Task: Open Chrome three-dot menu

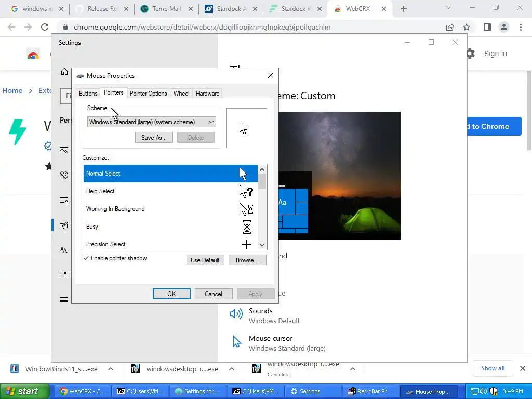Action: [521, 27]
